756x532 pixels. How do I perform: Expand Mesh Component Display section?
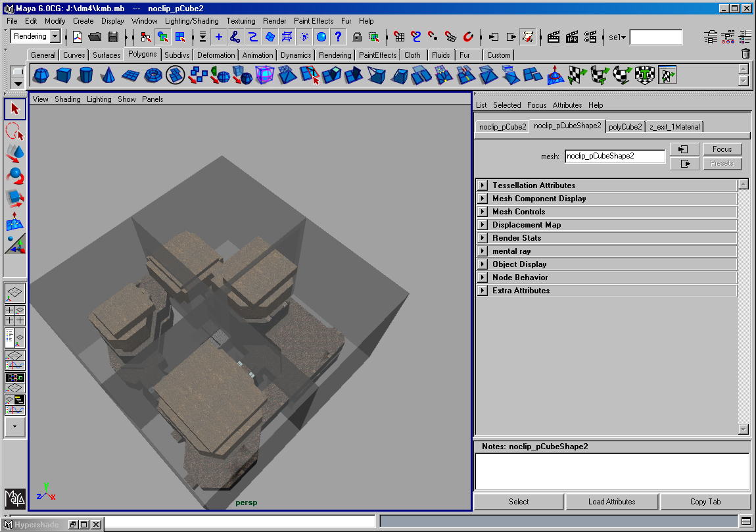(x=482, y=198)
